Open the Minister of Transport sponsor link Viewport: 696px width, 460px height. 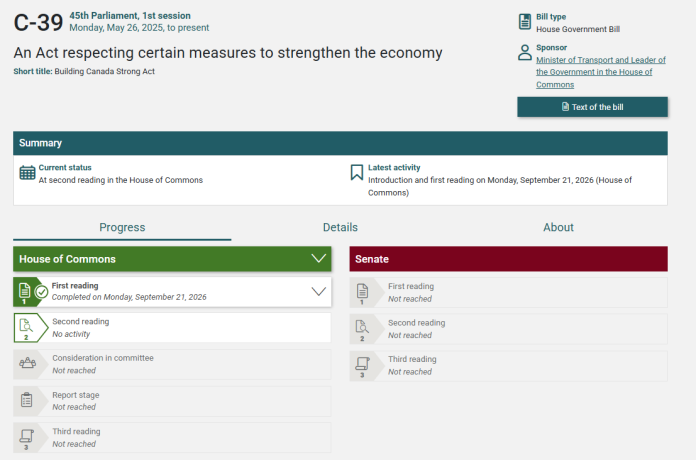point(601,72)
